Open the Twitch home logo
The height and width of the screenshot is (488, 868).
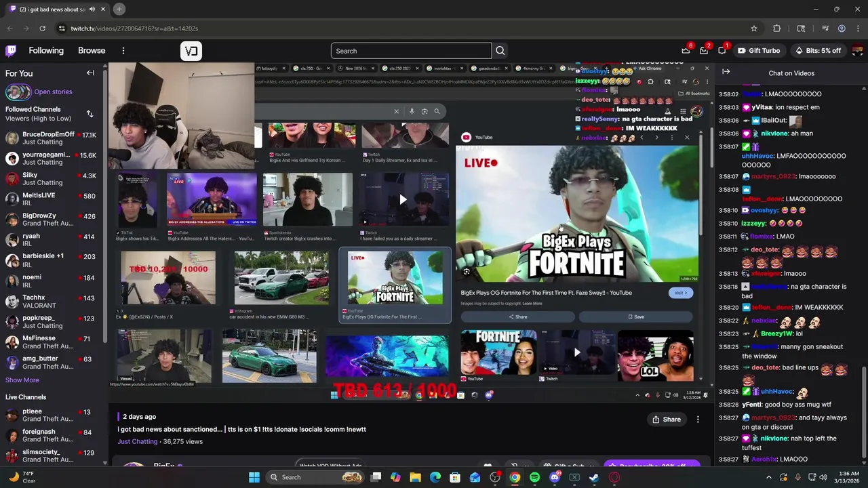click(11, 51)
